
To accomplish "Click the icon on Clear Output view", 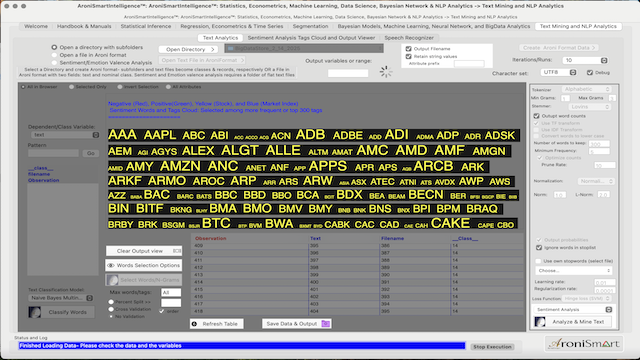I will click(177, 251).
